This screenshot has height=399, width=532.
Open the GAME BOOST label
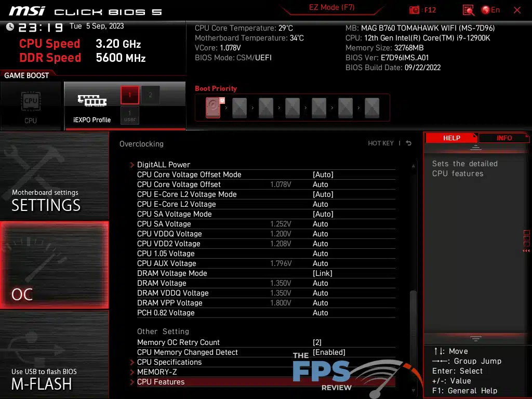(26, 75)
